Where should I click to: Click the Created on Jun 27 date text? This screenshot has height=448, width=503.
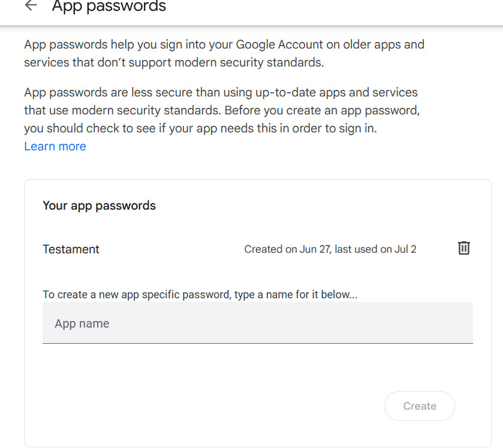click(x=330, y=249)
